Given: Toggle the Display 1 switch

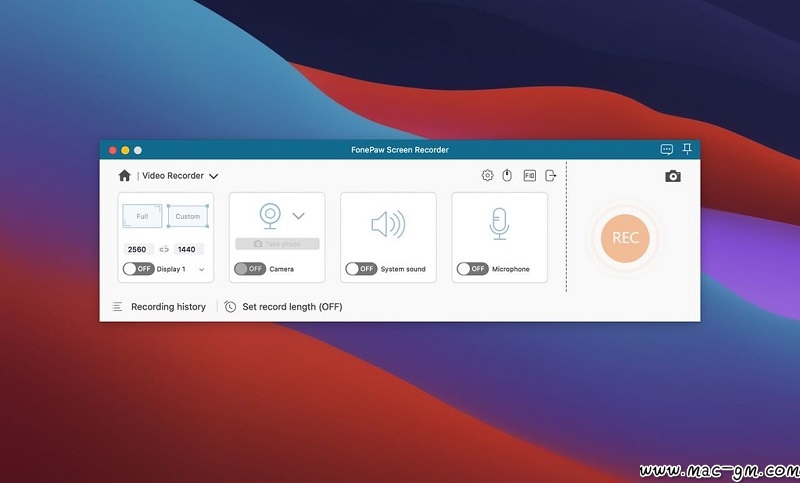Looking at the screenshot, I should pyautogui.click(x=138, y=269).
